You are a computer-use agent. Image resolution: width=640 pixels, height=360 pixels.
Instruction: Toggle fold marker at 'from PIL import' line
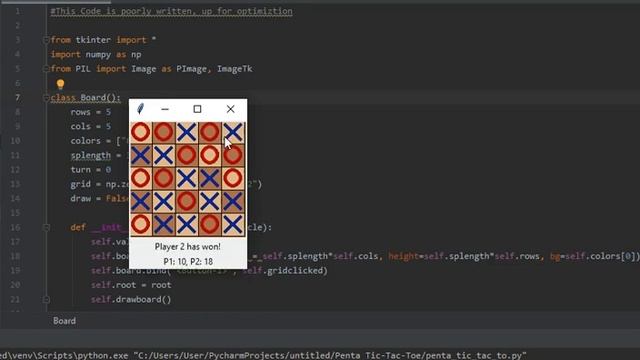click(x=46, y=69)
